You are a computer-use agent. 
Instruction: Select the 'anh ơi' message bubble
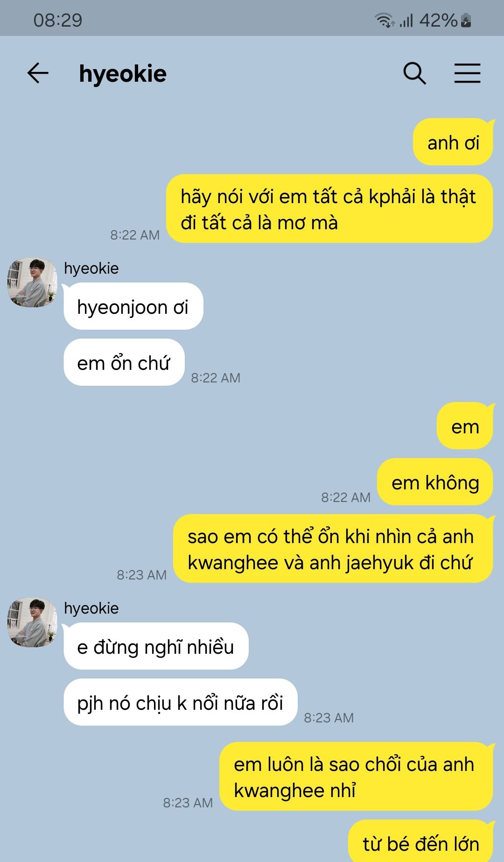(x=453, y=142)
